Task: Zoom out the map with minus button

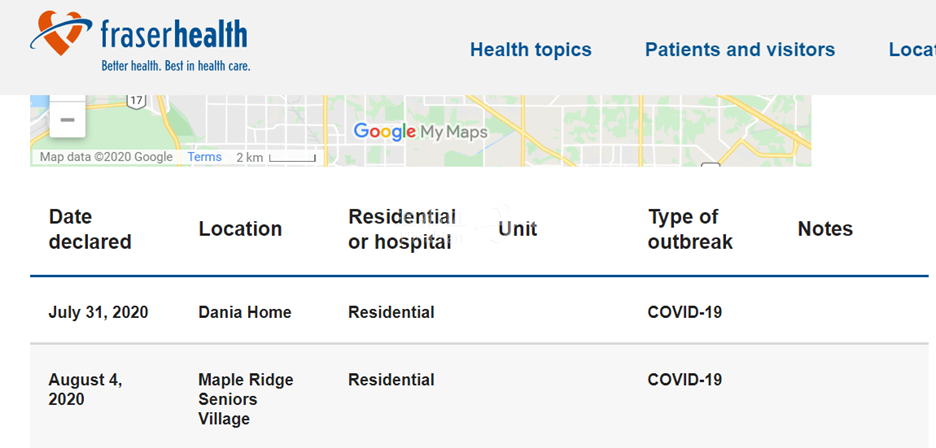Action: click(67, 119)
